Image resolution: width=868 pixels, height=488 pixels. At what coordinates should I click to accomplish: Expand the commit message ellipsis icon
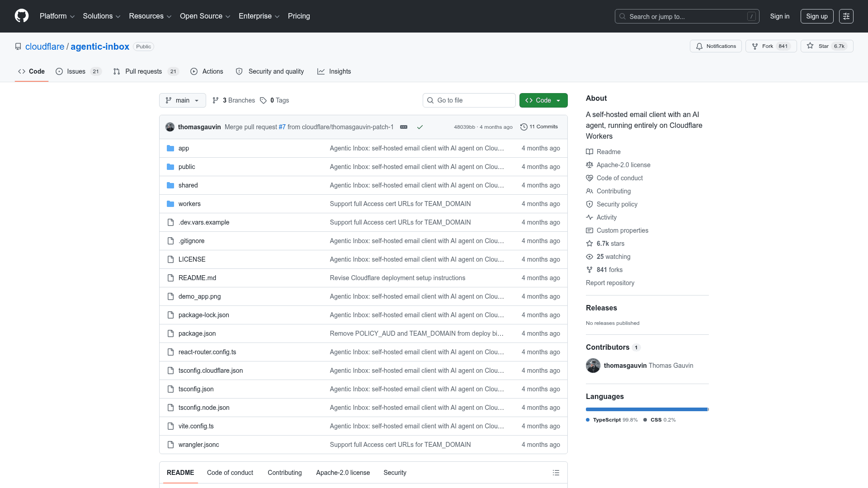point(404,127)
